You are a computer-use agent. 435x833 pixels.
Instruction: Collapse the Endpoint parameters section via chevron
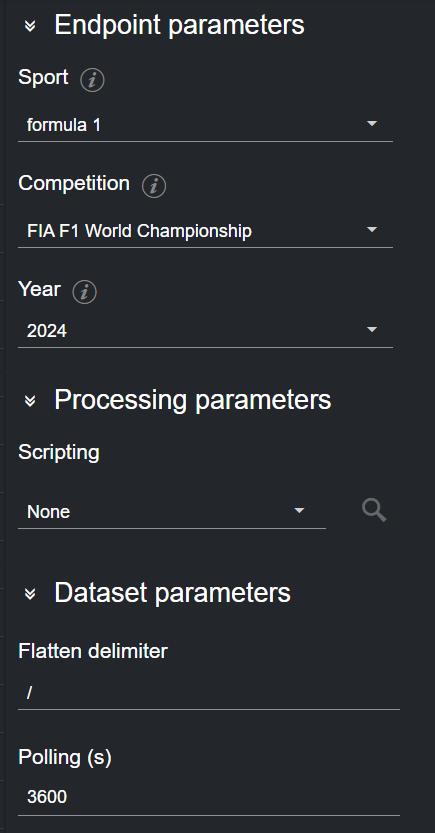click(30, 26)
